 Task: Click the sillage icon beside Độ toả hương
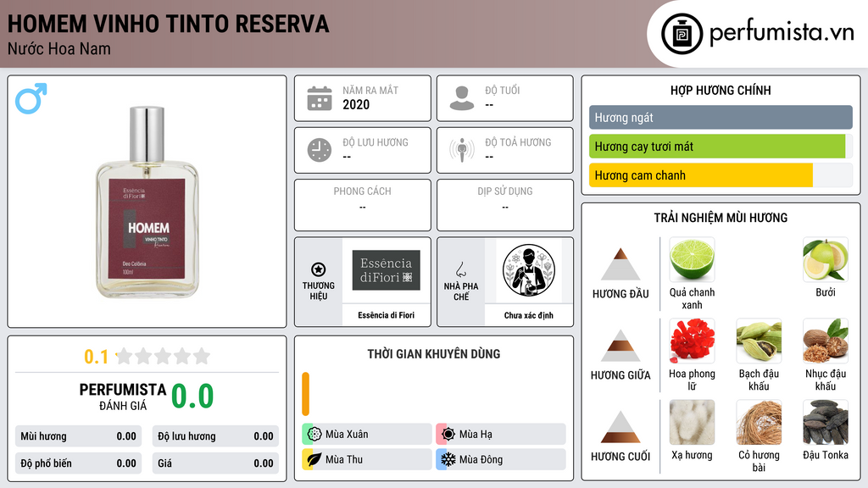[x=462, y=150]
